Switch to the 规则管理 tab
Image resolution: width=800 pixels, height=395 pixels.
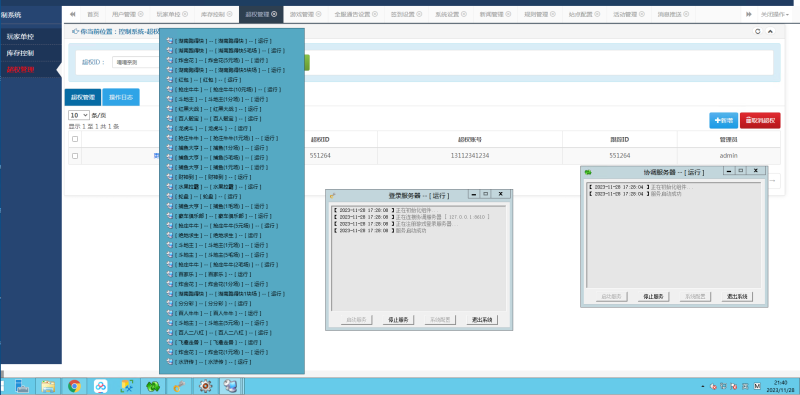539,14
